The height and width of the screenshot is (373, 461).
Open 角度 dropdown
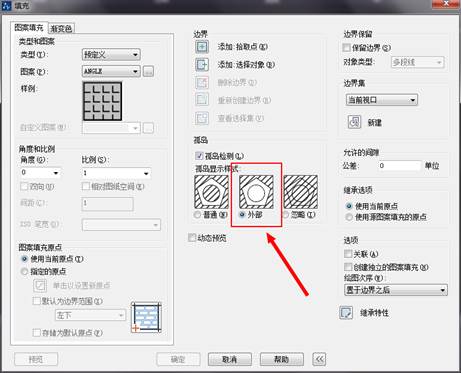[40, 173]
